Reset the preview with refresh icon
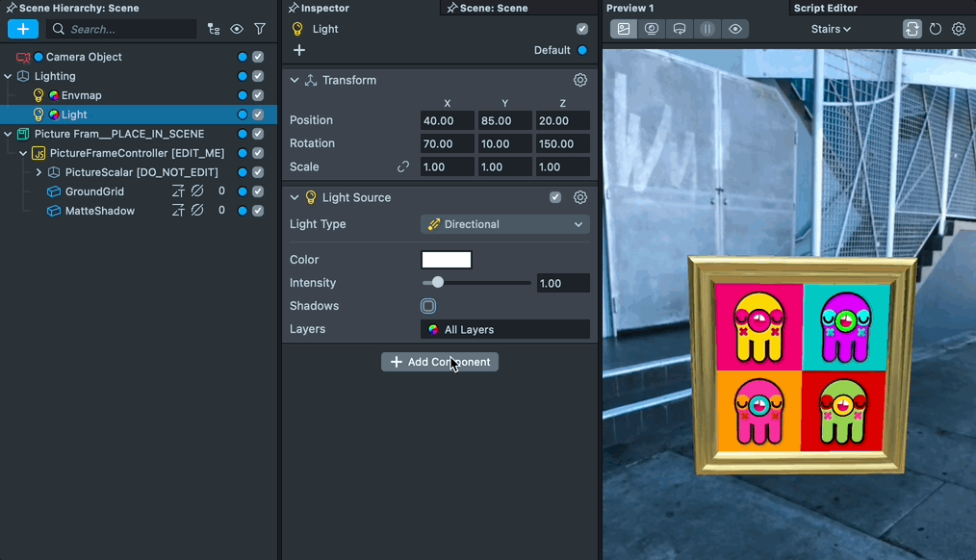 click(x=936, y=29)
